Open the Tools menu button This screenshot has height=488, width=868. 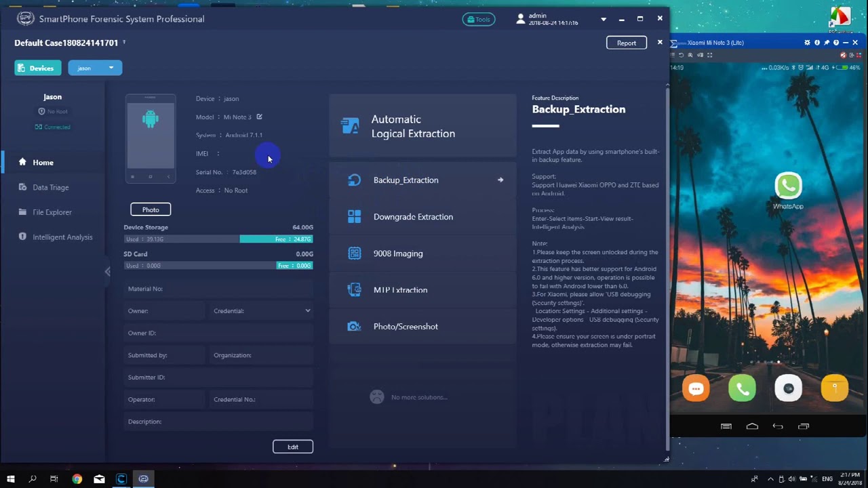click(x=479, y=20)
